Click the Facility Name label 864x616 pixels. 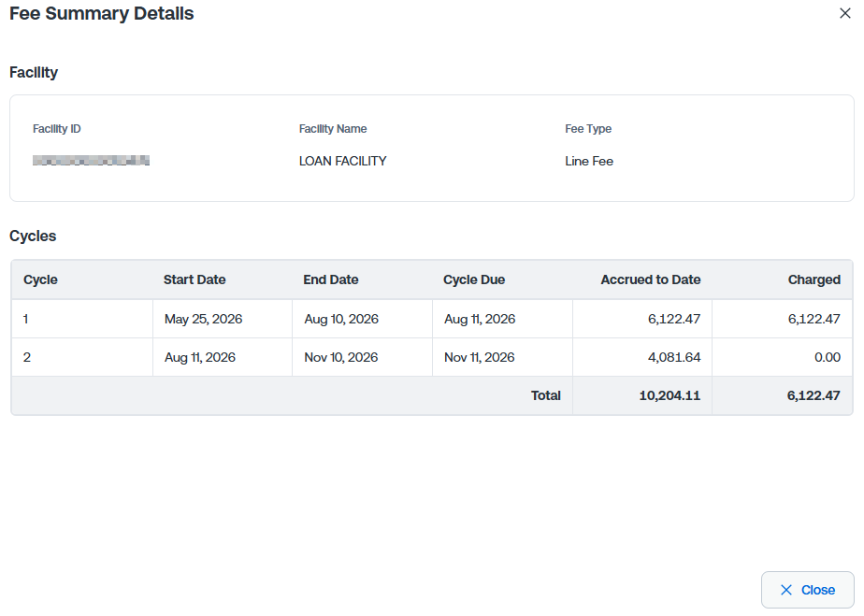333,129
